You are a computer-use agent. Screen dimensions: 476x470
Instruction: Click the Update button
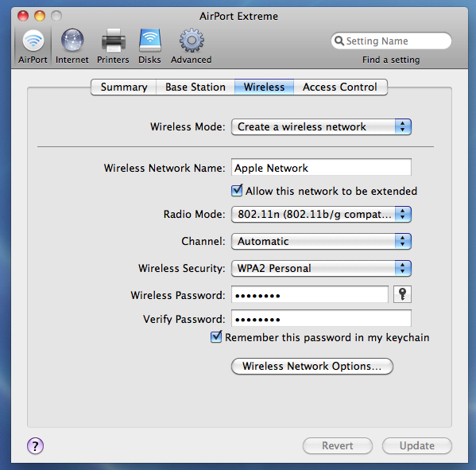tap(417, 445)
